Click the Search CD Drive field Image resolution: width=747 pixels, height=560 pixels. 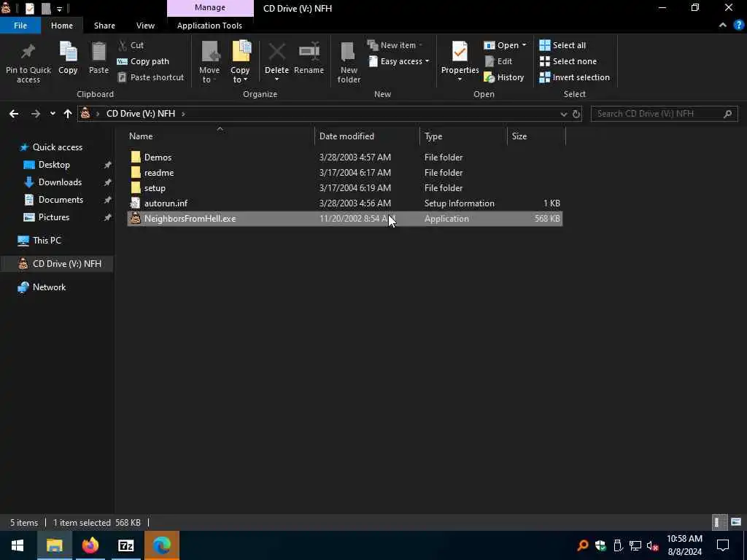(x=664, y=114)
